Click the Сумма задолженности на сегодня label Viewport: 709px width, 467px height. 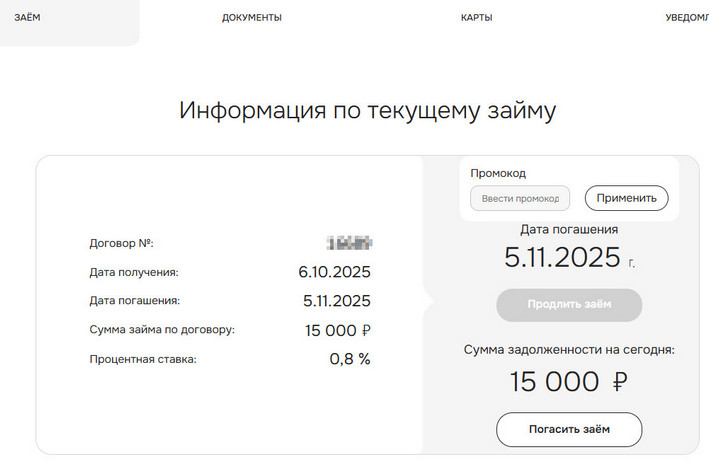[569, 350]
